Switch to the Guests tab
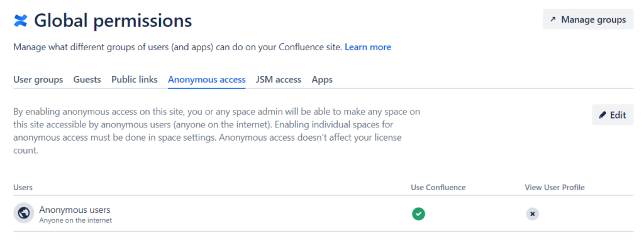 pyautogui.click(x=87, y=80)
